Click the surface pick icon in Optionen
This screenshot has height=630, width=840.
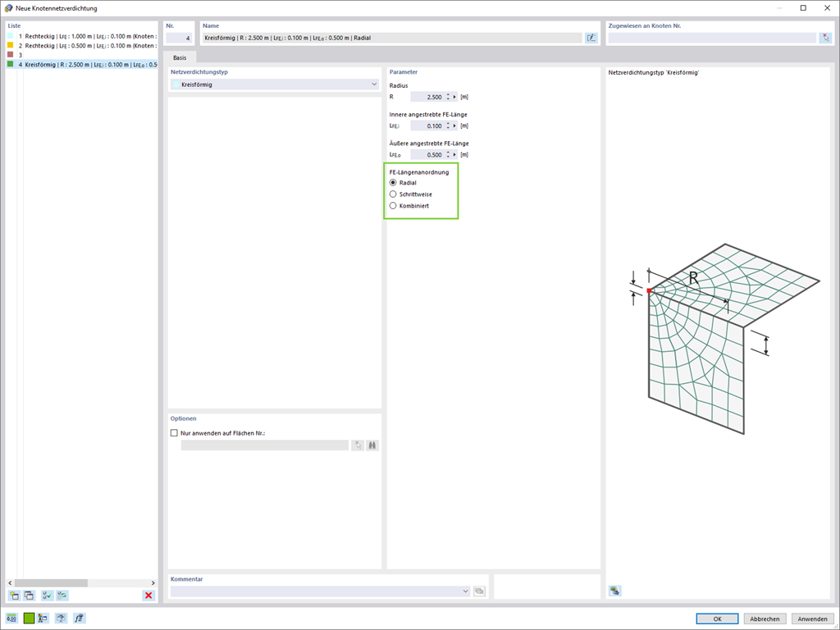358,445
